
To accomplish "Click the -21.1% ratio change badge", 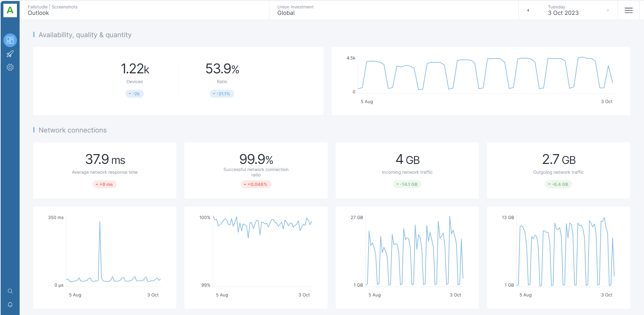I will tap(222, 94).
